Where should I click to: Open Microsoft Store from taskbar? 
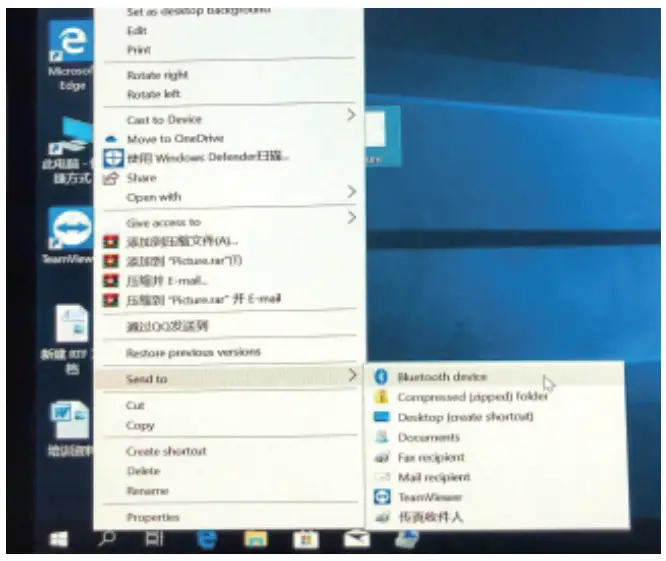(306, 539)
